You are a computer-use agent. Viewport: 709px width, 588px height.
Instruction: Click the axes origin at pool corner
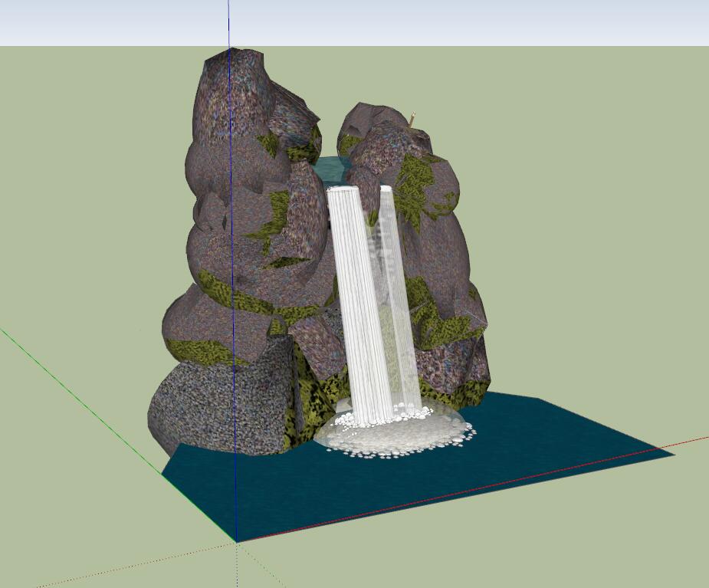(237, 542)
